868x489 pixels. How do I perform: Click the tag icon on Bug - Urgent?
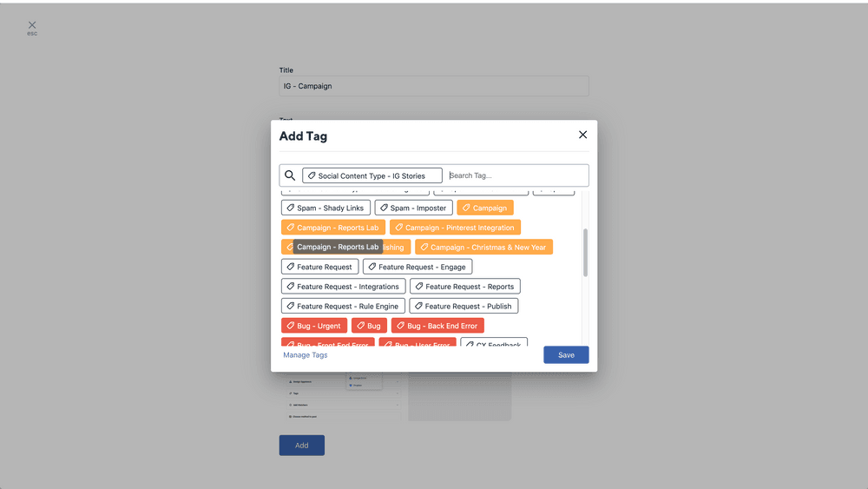coord(291,326)
